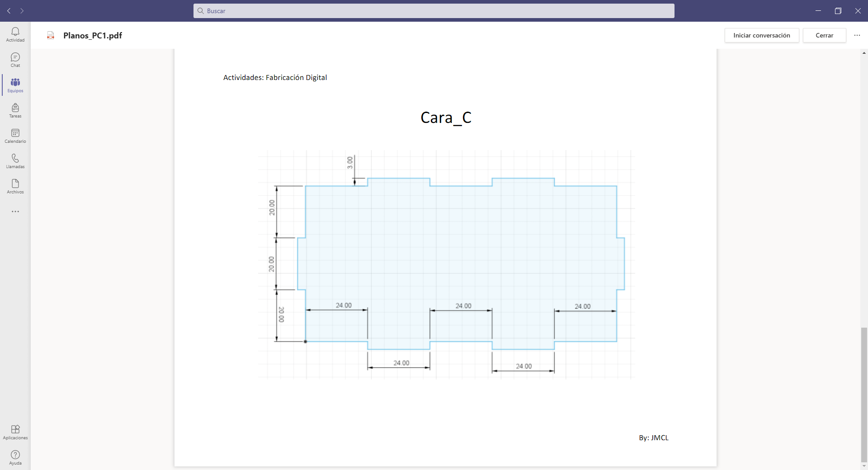This screenshot has height=470, width=868.
Task: Open the Calendario view
Action: click(x=15, y=136)
